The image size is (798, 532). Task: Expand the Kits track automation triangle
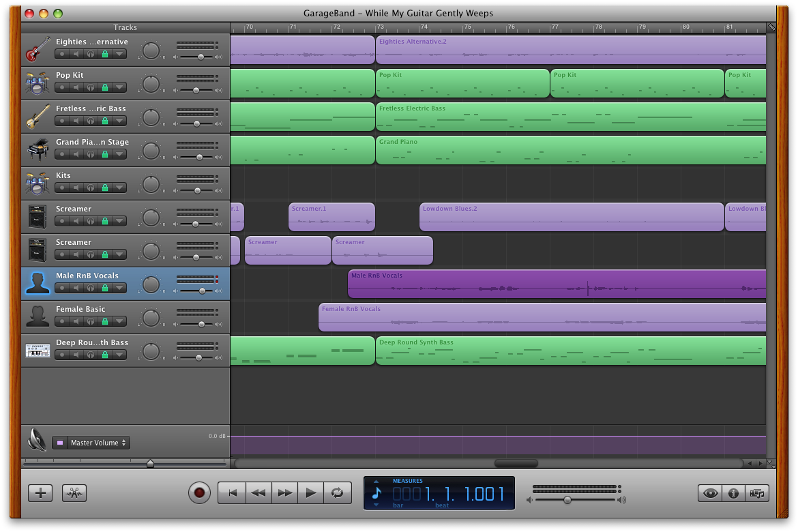(119, 188)
